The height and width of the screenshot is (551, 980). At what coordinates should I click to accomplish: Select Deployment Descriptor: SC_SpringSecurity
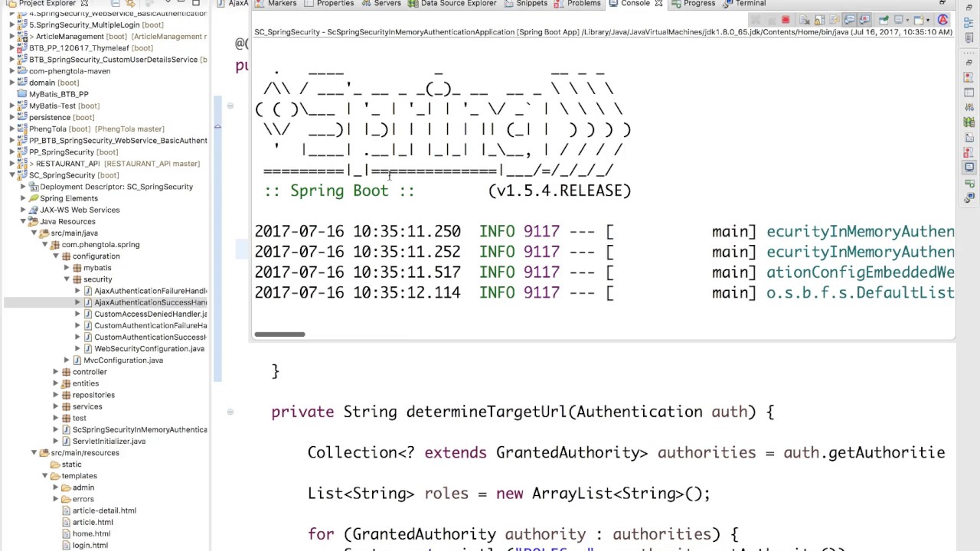(x=116, y=187)
